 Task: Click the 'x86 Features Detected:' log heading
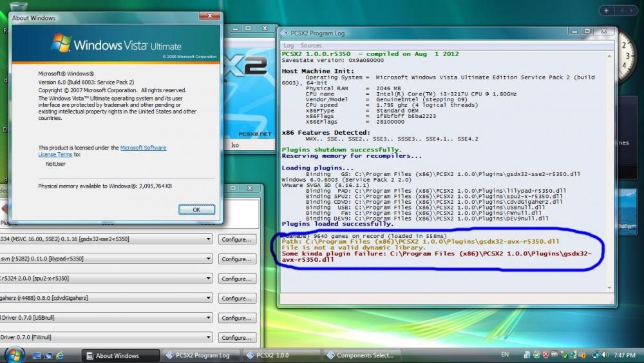click(326, 133)
